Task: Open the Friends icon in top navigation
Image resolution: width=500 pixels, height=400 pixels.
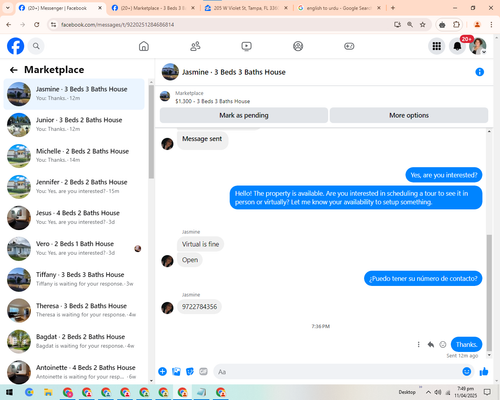Action: tap(195, 46)
